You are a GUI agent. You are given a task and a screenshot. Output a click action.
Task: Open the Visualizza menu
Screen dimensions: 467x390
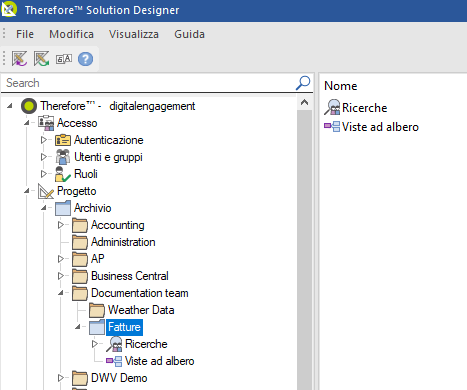tap(134, 34)
